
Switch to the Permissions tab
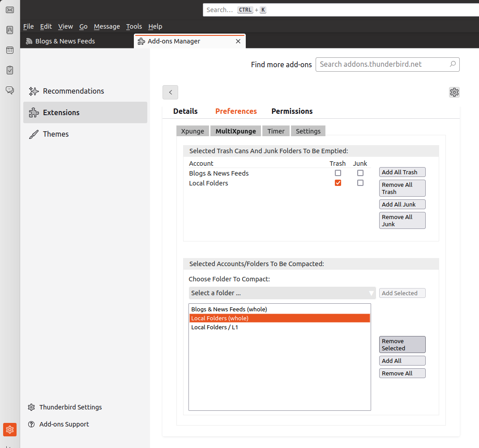pos(292,111)
